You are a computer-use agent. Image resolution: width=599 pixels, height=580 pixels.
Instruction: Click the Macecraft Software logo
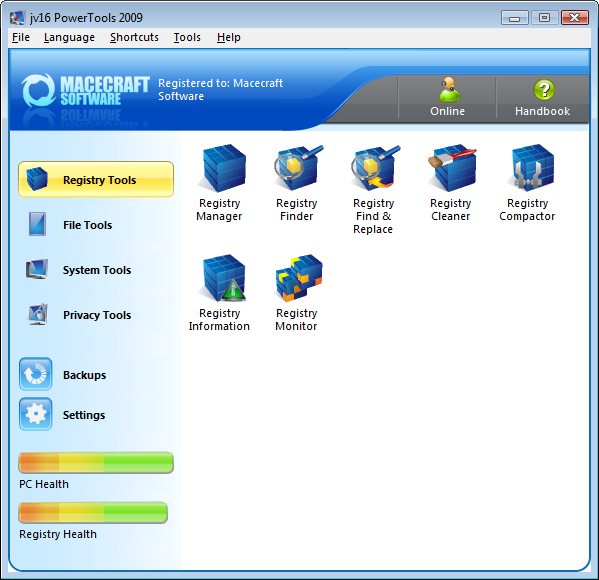click(86, 91)
